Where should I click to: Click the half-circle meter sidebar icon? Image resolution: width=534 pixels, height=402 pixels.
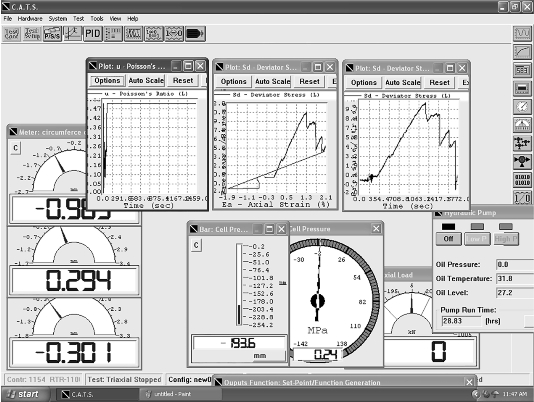tap(522, 125)
